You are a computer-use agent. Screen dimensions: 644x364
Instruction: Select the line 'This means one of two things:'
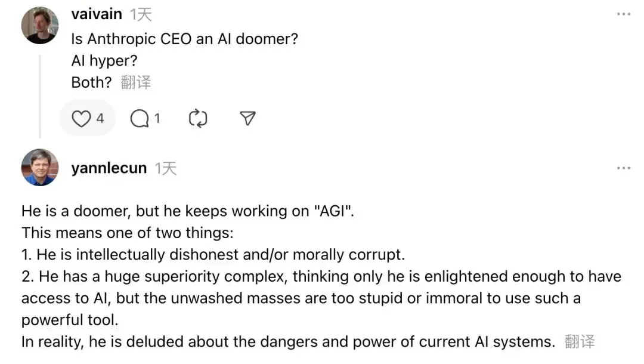click(x=128, y=233)
